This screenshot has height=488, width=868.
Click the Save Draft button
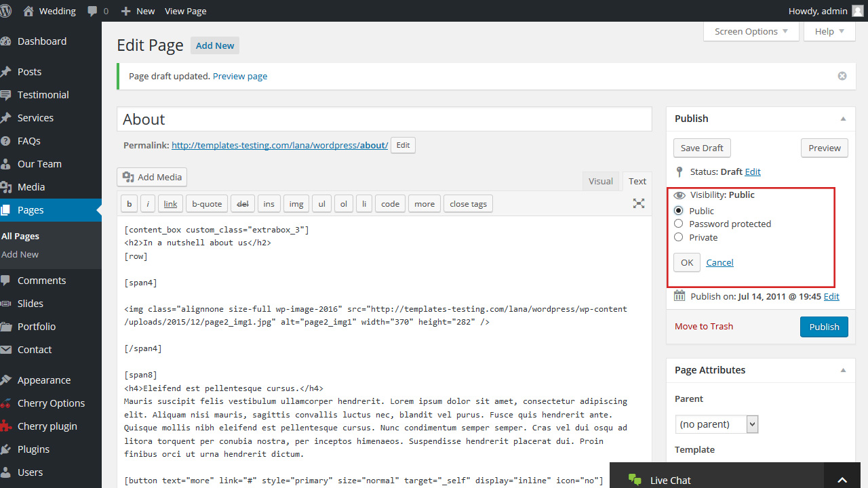702,148
